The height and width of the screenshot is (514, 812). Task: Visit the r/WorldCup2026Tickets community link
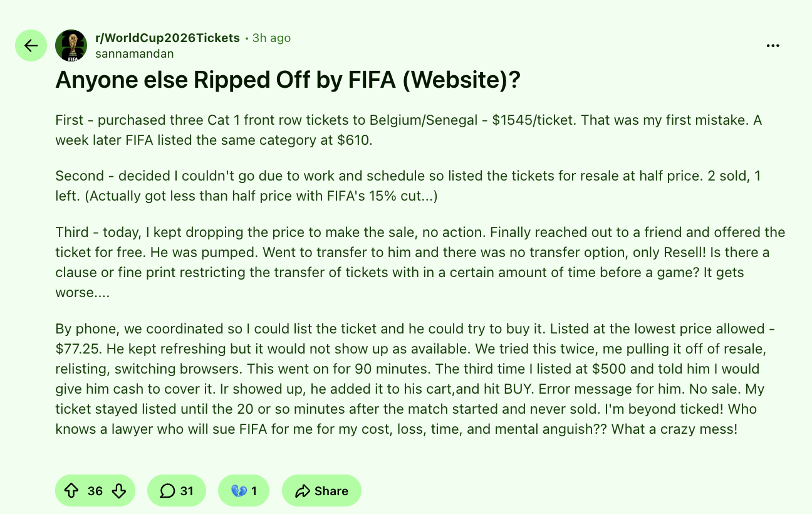coord(167,38)
